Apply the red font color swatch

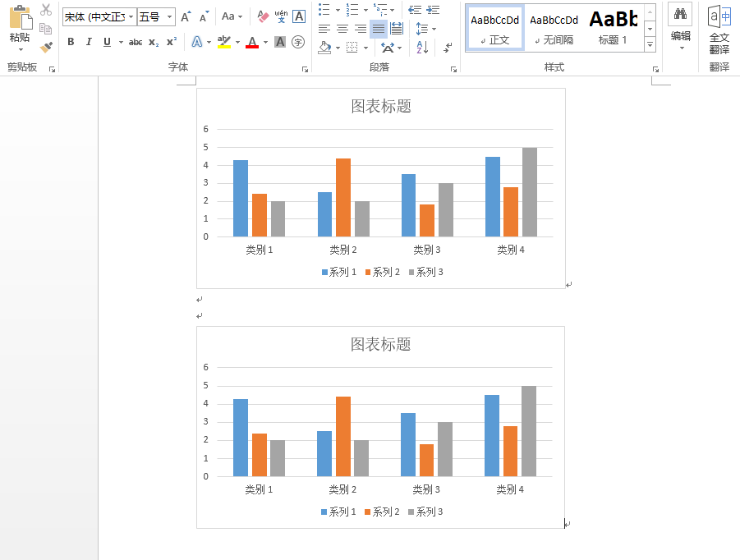point(251,42)
